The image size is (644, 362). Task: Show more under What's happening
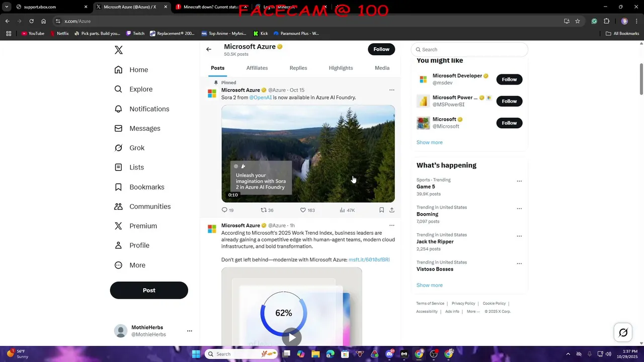point(429,285)
